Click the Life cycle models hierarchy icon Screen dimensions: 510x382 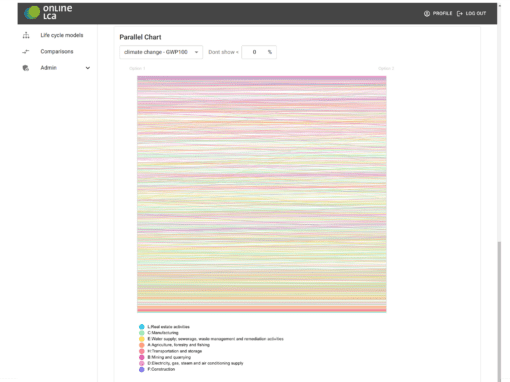26,35
